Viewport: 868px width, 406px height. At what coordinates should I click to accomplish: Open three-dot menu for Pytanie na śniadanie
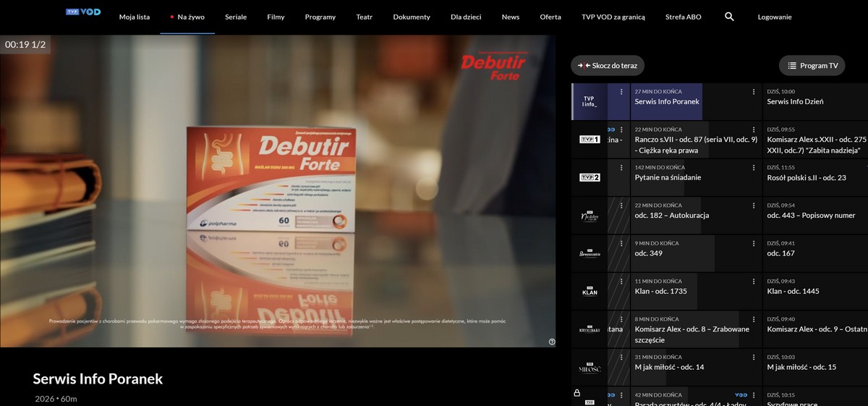click(x=754, y=168)
